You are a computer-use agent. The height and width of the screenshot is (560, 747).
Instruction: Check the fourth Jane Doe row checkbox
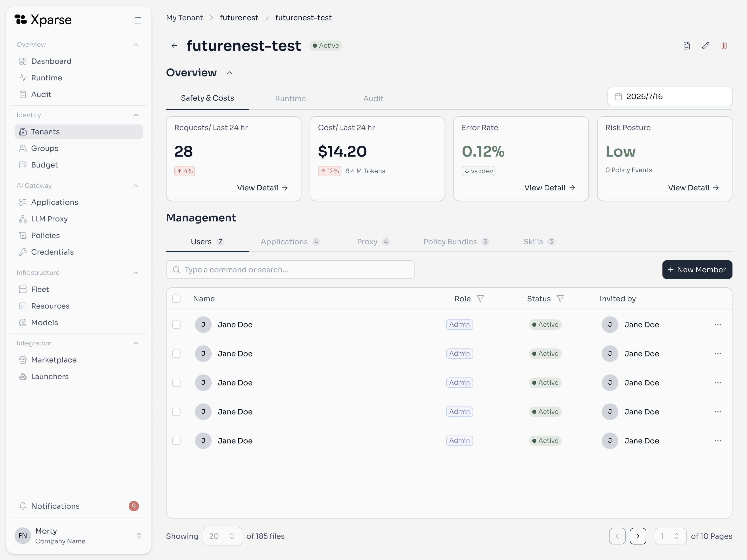[176, 411]
